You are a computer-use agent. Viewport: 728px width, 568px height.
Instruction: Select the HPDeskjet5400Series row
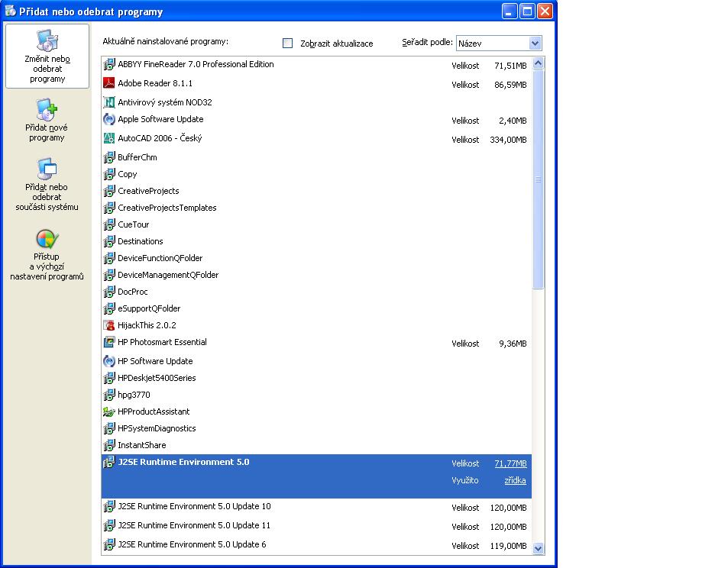[x=317, y=378]
